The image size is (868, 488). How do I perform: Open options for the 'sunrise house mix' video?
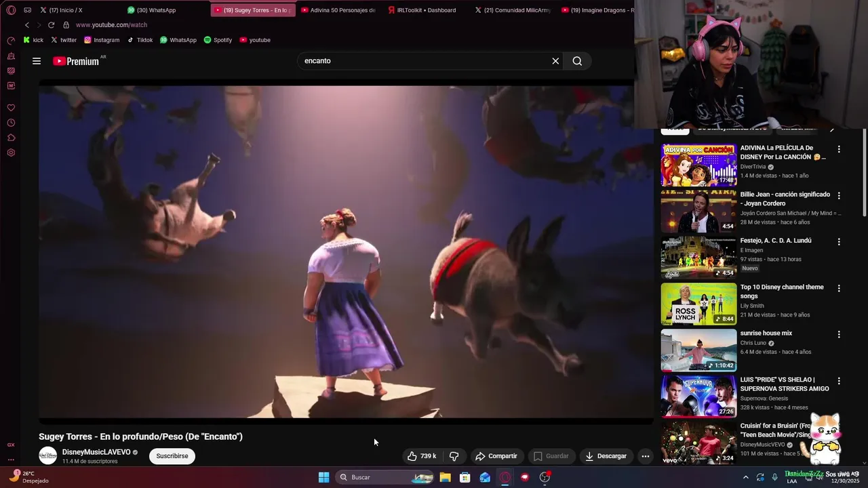839,334
